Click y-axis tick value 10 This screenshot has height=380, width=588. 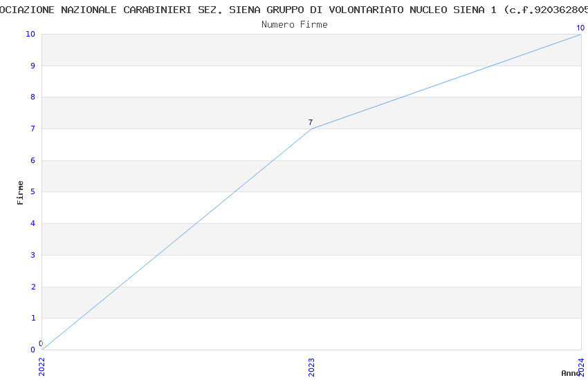pos(30,34)
